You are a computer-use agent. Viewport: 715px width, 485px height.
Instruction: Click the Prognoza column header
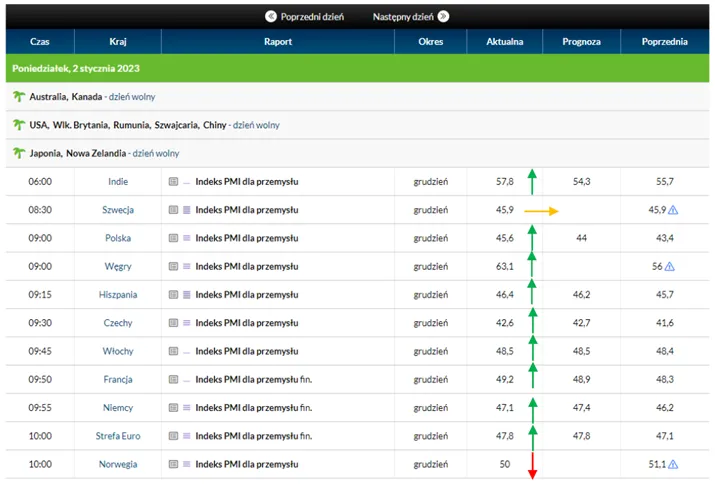(581, 41)
